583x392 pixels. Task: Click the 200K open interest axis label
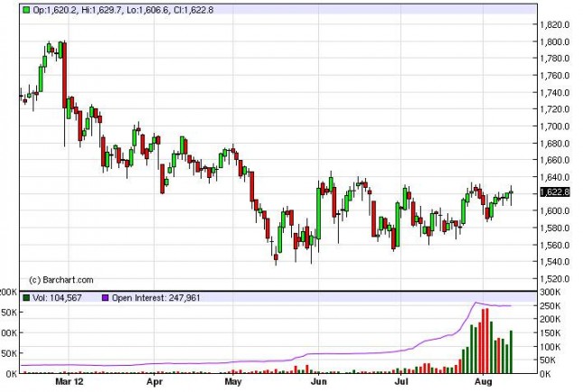pos(550,319)
